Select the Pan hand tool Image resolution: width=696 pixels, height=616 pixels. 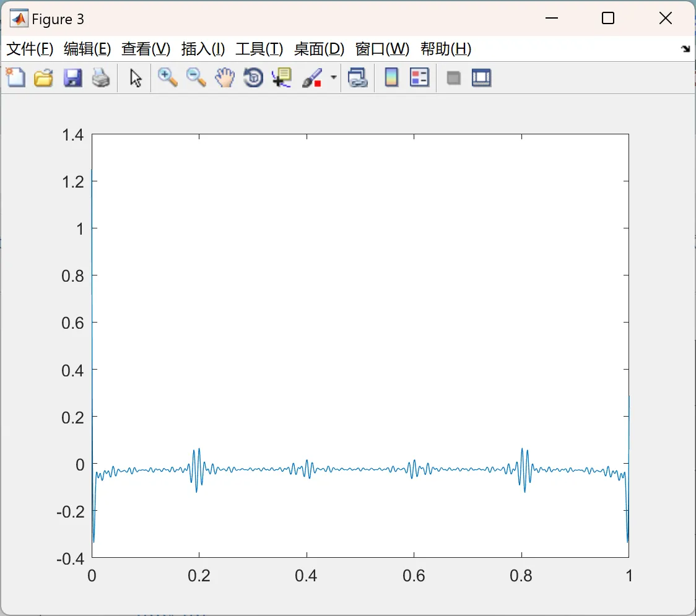225,77
